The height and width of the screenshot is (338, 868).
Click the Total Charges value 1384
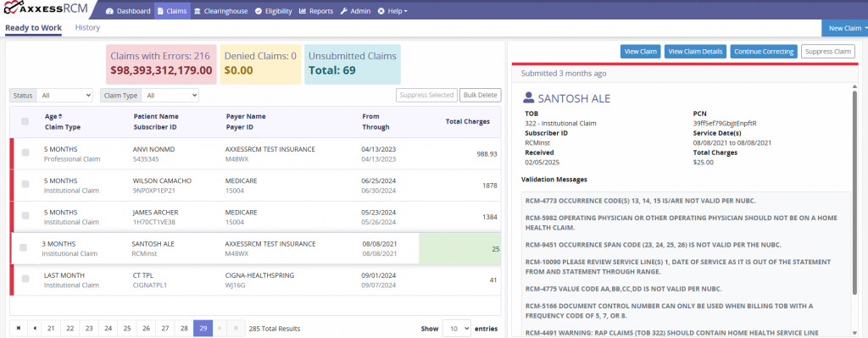[x=490, y=218]
